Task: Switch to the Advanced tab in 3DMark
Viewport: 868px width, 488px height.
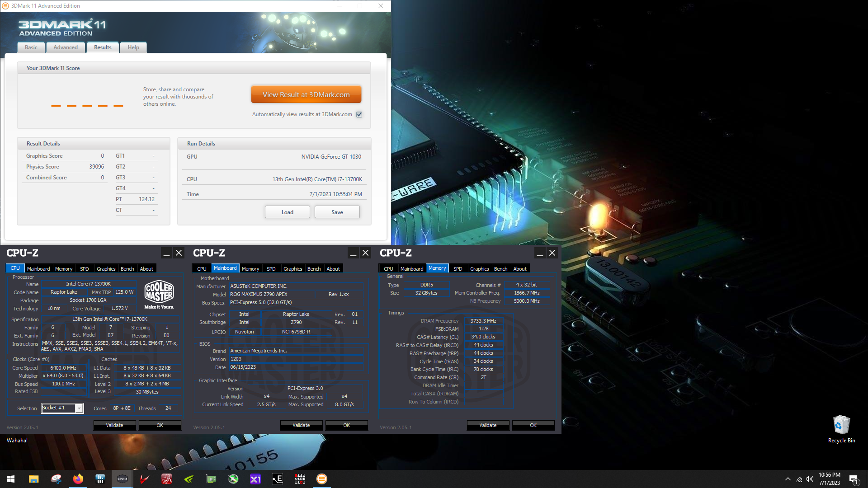Action: pyautogui.click(x=66, y=47)
